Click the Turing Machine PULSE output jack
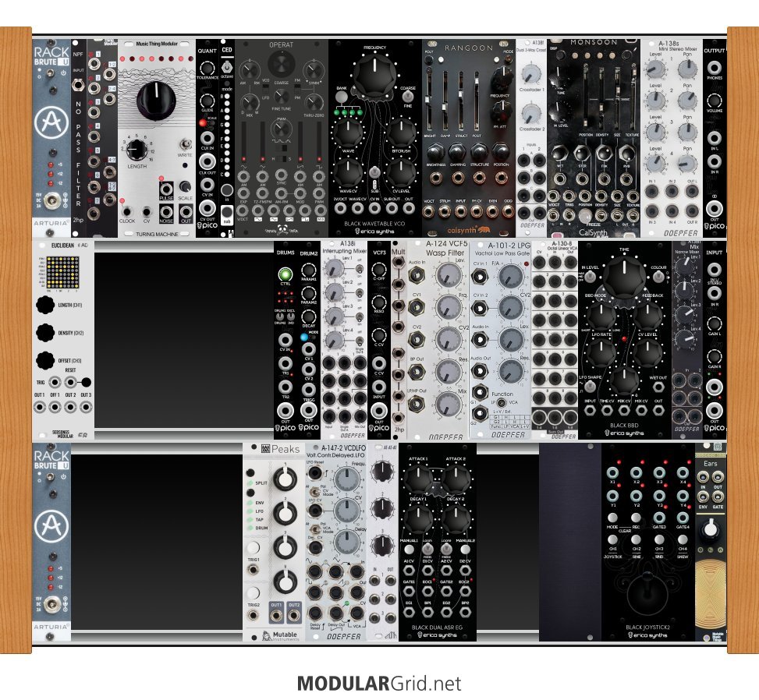 tap(166, 188)
